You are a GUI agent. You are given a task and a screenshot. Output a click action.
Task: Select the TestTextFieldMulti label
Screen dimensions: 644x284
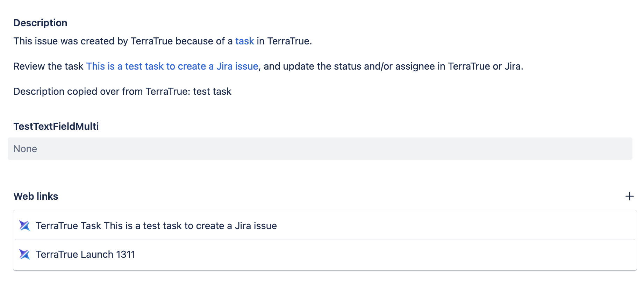tap(56, 126)
